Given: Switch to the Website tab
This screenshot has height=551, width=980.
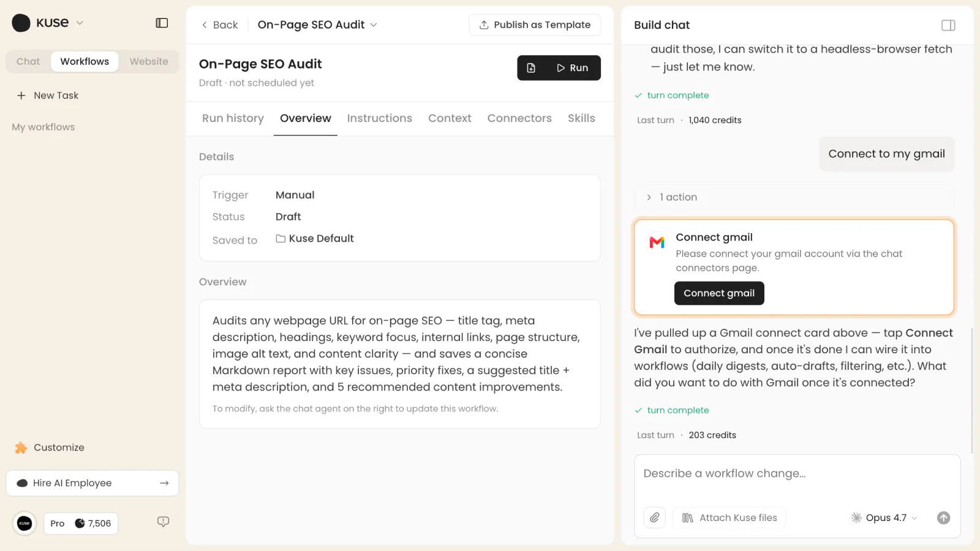Looking at the screenshot, I should [149, 62].
